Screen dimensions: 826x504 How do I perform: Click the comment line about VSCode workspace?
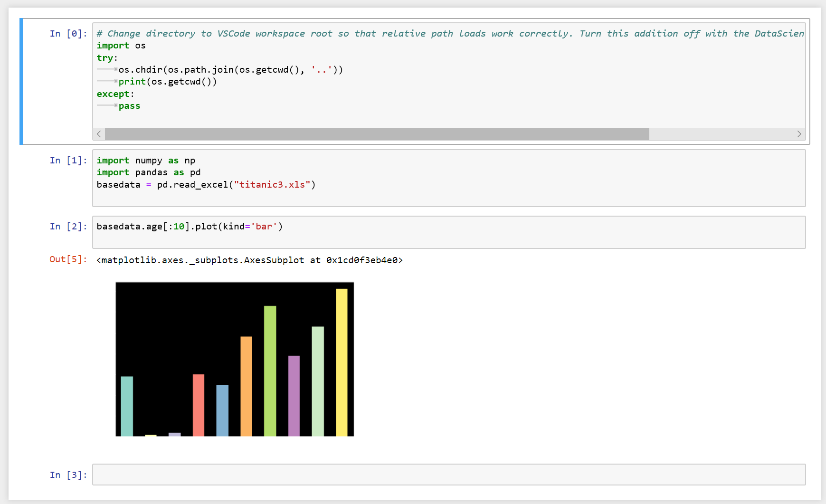450,34
